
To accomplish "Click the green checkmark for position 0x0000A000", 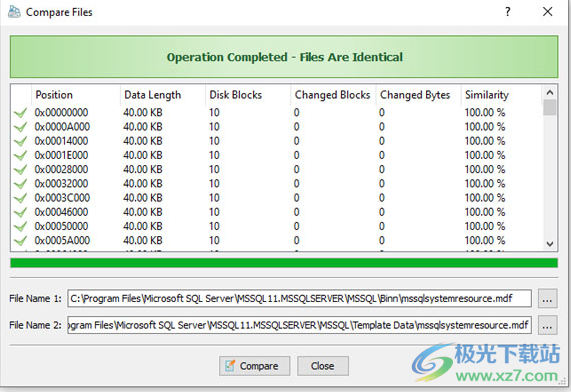I will [21, 127].
